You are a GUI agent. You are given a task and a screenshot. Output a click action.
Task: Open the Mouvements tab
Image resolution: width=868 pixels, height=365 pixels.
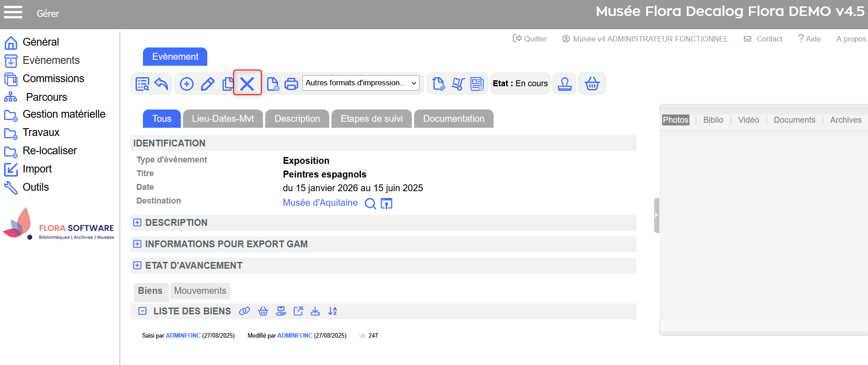[200, 291]
